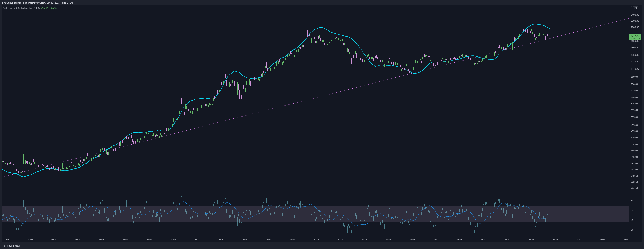Click the USD currency badge on price axis

coord(635,8)
